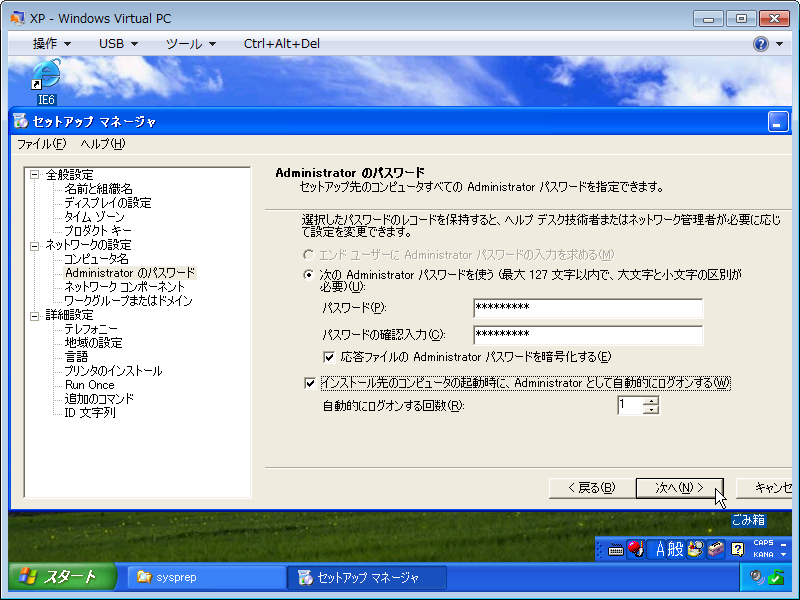
Task: Select Administrator のパスワード tree item
Action: 130,273
